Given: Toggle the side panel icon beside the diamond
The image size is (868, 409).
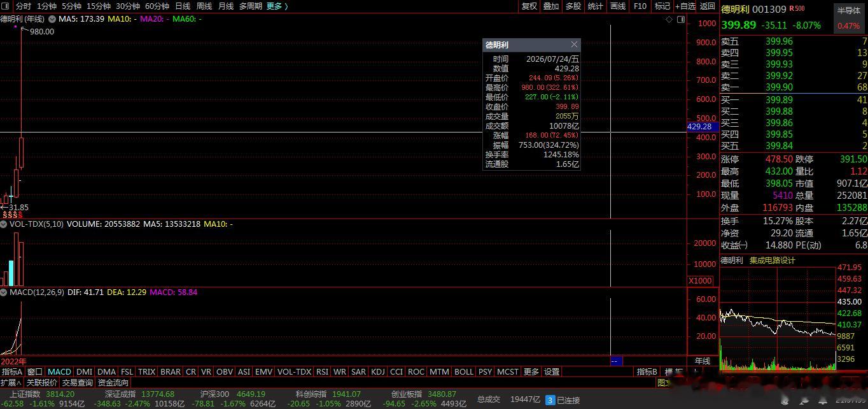Looking at the screenshot, I should pos(681,20).
